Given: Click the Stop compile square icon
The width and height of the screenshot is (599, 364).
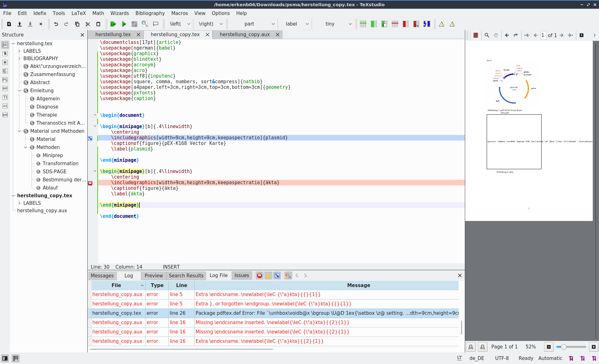Looking at the screenshot, I should [134, 24].
